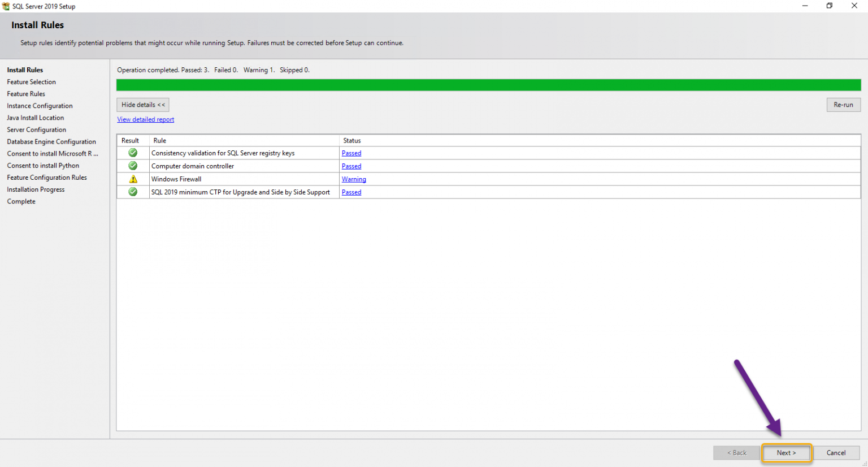Click the Rule column header
This screenshot has width=868, height=467.
pyautogui.click(x=160, y=140)
